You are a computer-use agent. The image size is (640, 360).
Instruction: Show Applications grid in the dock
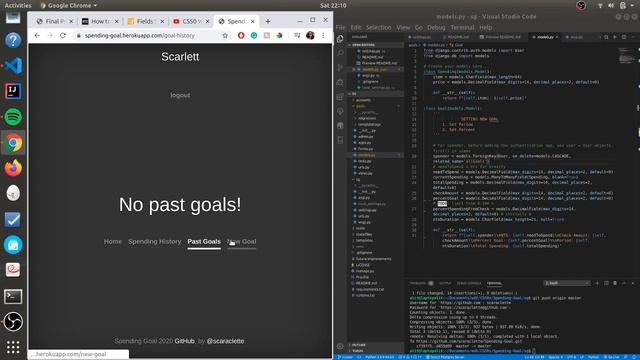pyautogui.click(x=13, y=347)
